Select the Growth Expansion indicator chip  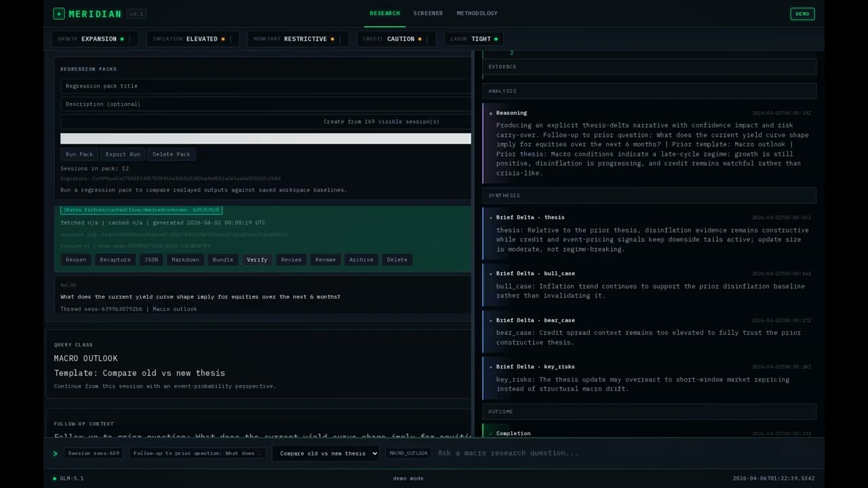click(x=94, y=39)
